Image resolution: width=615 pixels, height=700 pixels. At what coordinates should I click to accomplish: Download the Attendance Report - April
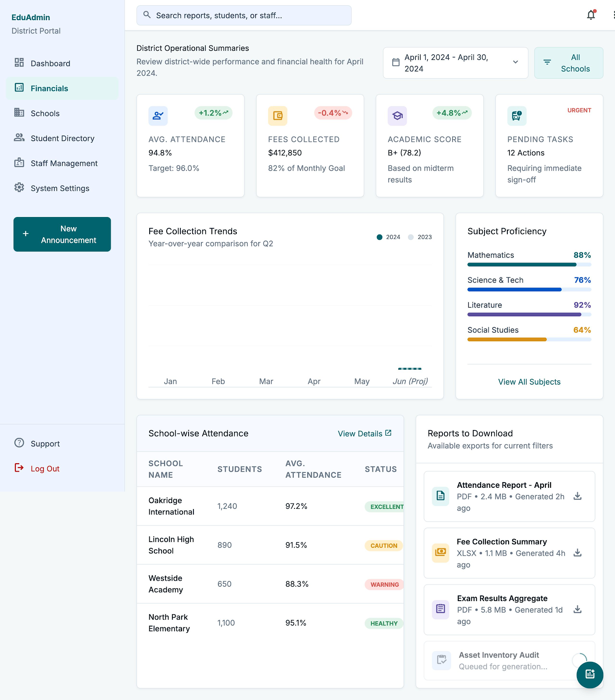tap(578, 496)
